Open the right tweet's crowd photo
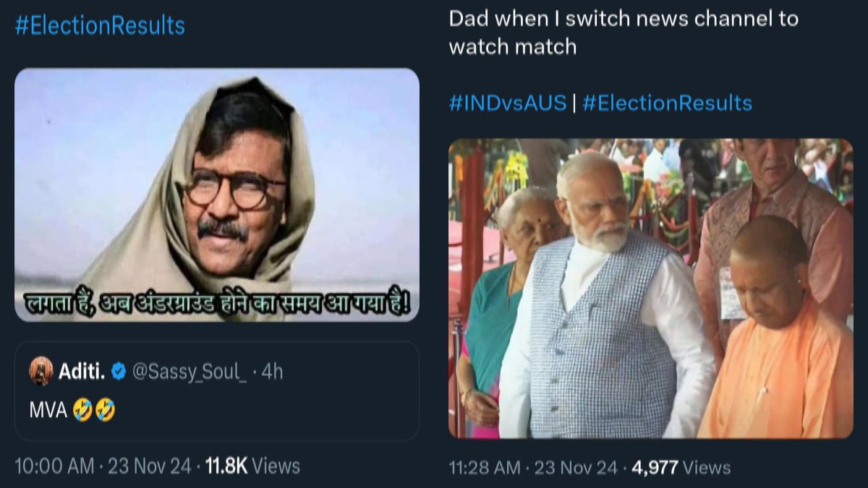868x488 pixels. (650, 288)
